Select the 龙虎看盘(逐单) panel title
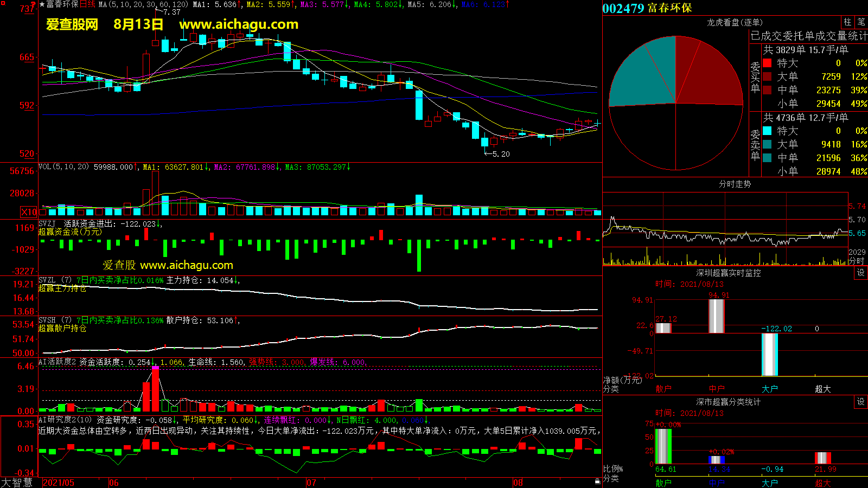 click(x=735, y=22)
